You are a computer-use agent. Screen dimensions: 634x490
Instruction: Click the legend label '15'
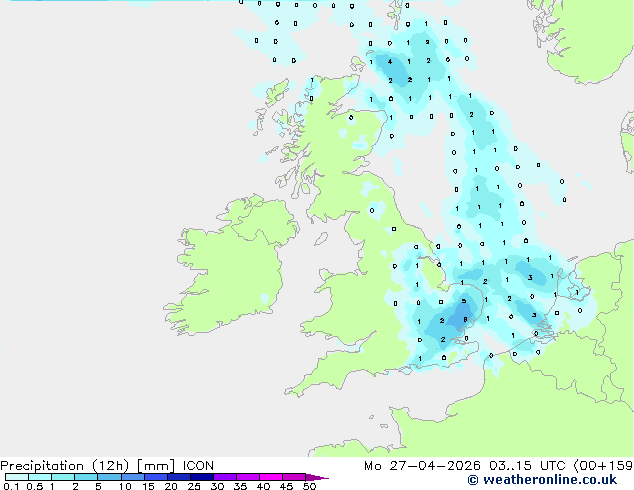[148, 486]
